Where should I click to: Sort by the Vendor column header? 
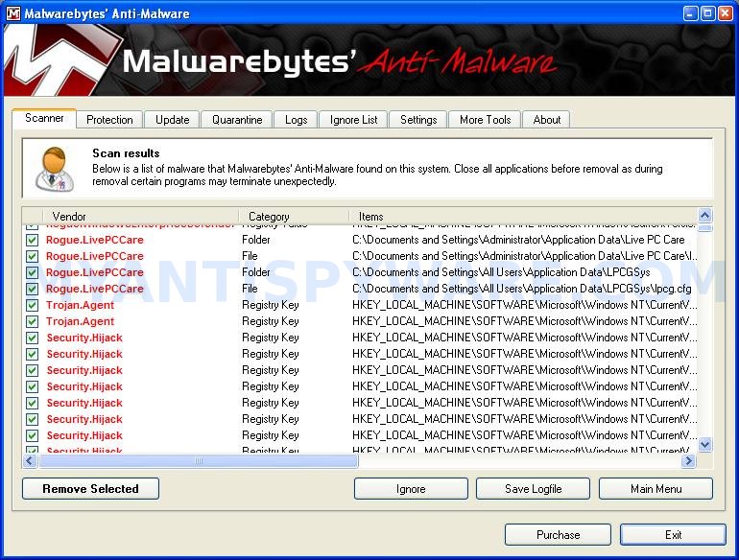point(140,216)
